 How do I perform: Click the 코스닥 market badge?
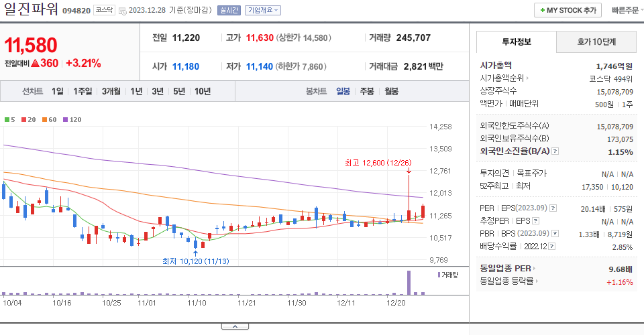[104, 10]
